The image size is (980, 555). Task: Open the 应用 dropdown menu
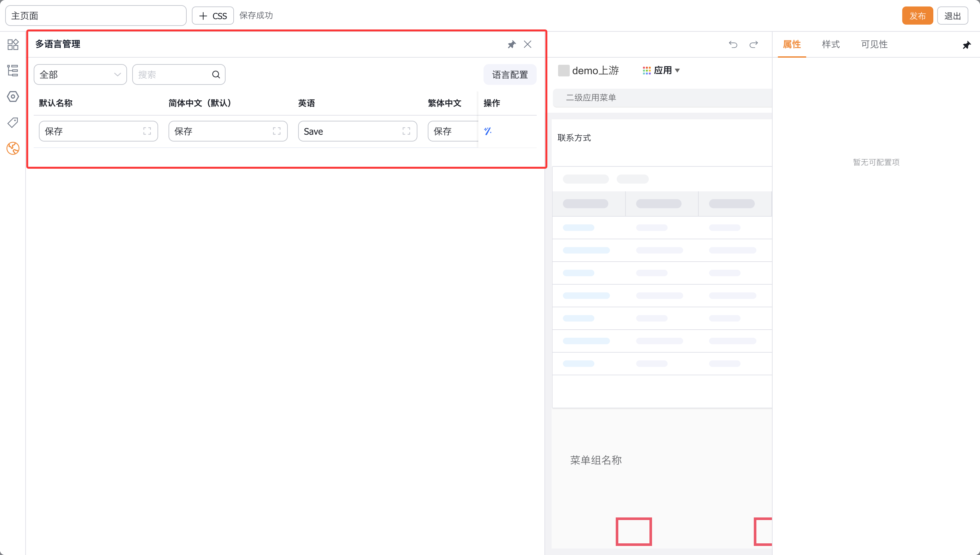pyautogui.click(x=661, y=71)
